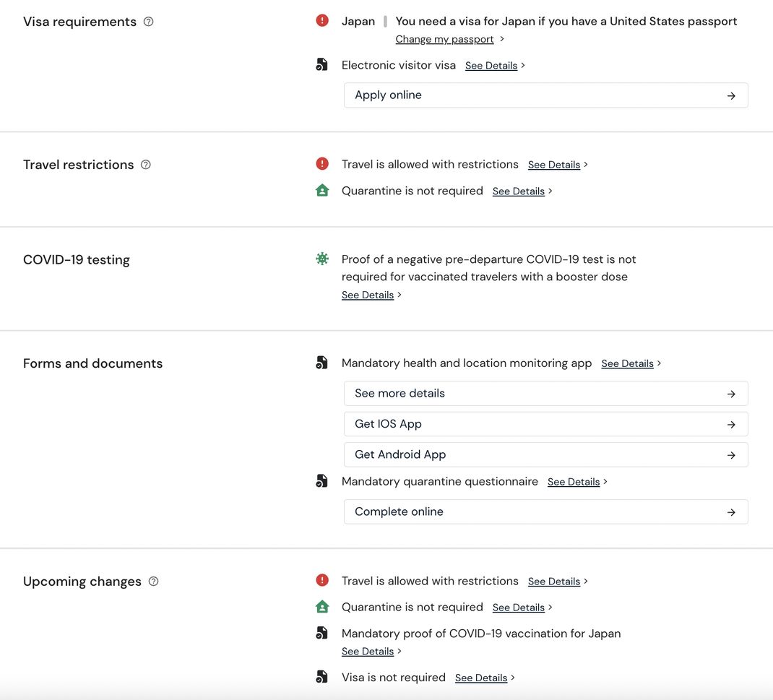Click the help icon beside Upcoming changes
Image resolution: width=773 pixels, height=700 pixels.
click(x=153, y=582)
